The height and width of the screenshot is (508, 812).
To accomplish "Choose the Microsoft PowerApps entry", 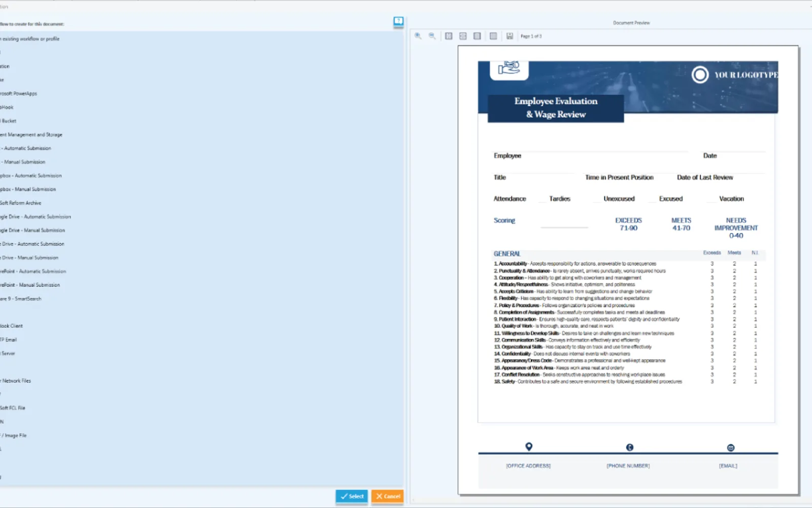I will [x=19, y=93].
